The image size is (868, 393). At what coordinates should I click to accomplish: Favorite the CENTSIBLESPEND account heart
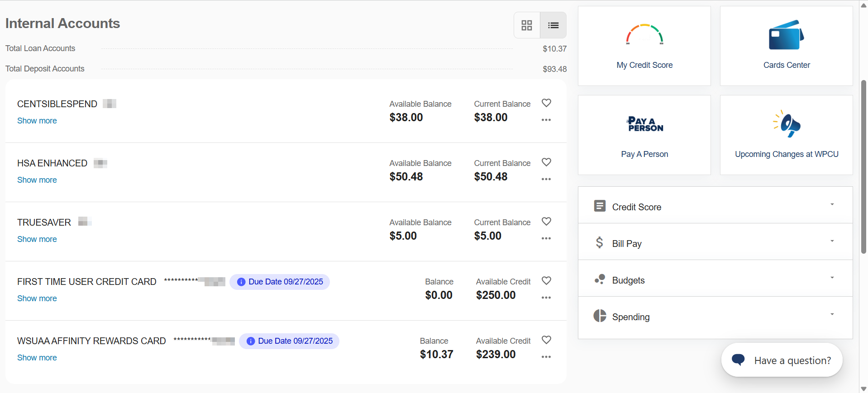[x=546, y=103]
